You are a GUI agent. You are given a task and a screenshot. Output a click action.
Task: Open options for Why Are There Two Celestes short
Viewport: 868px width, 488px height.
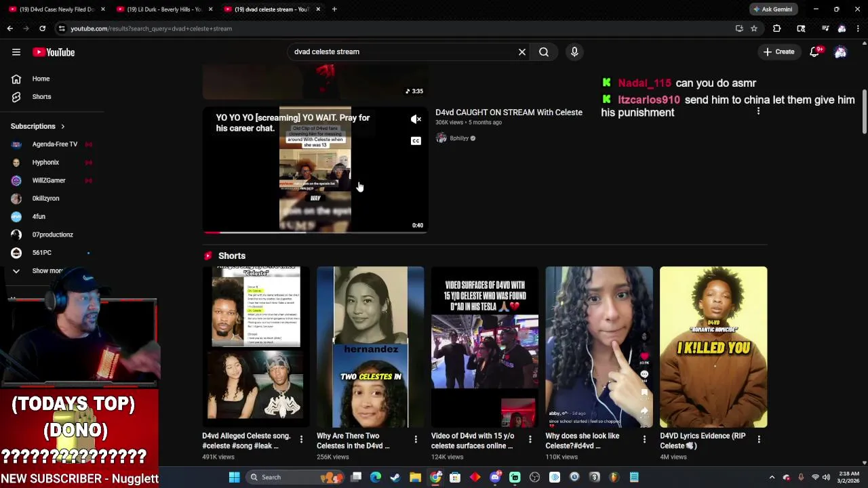pos(416,440)
